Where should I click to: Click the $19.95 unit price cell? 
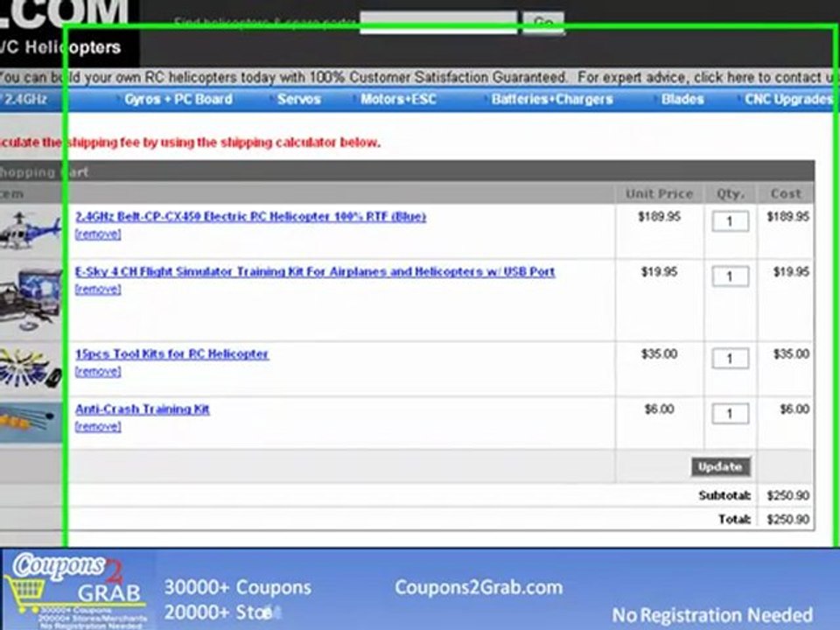pos(660,271)
